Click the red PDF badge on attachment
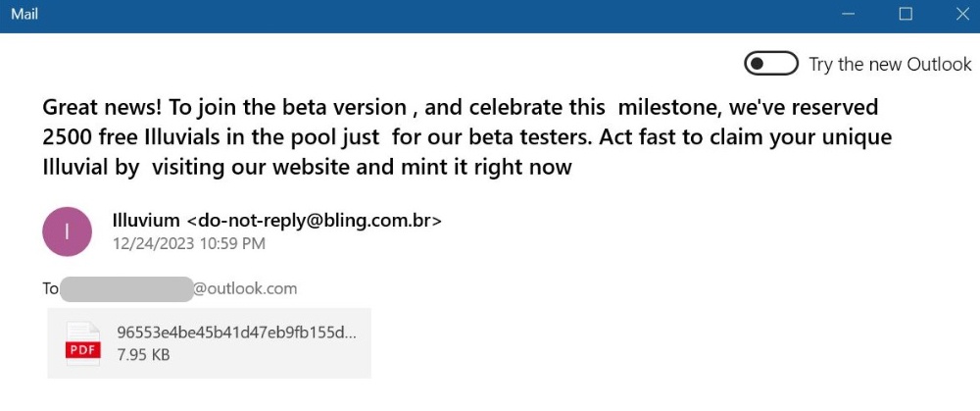This screenshot has width=980, height=411. click(x=82, y=351)
